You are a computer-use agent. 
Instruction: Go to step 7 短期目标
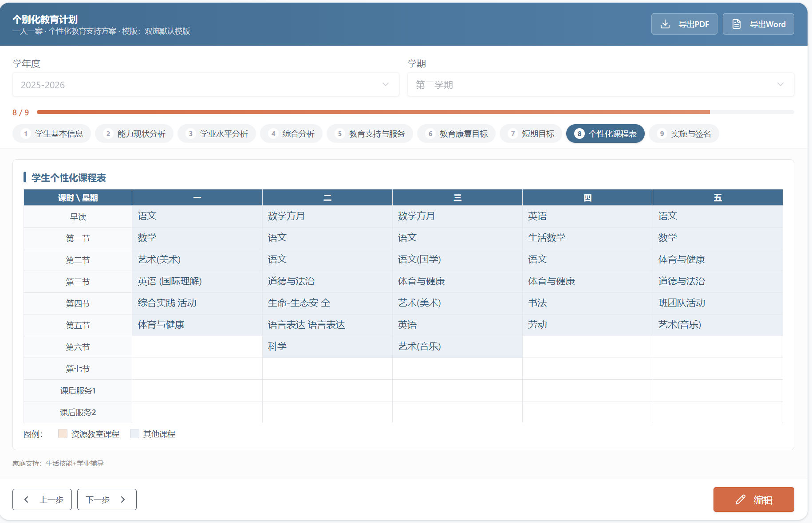coord(531,134)
